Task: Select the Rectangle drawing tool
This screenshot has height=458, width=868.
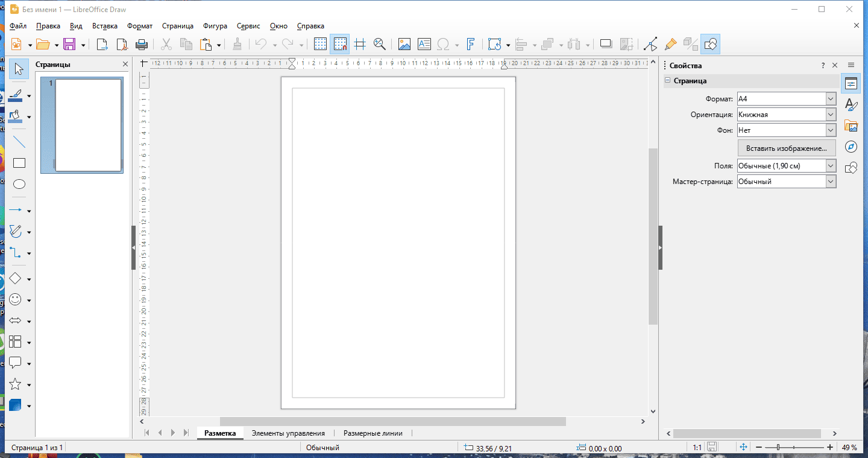Action: pyautogui.click(x=19, y=163)
